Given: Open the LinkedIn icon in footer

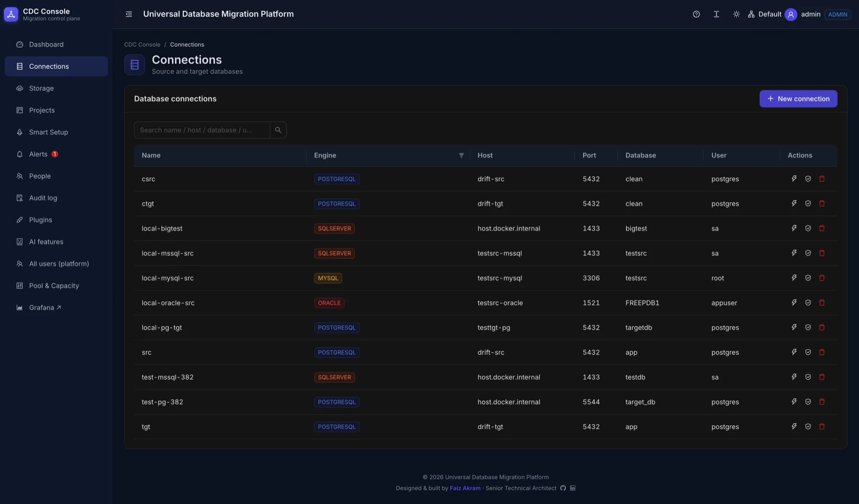Looking at the screenshot, I should [573, 488].
